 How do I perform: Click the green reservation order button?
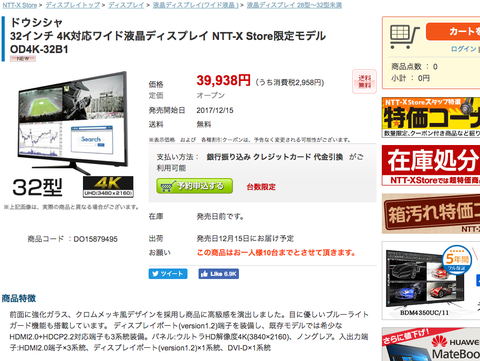coord(194,186)
